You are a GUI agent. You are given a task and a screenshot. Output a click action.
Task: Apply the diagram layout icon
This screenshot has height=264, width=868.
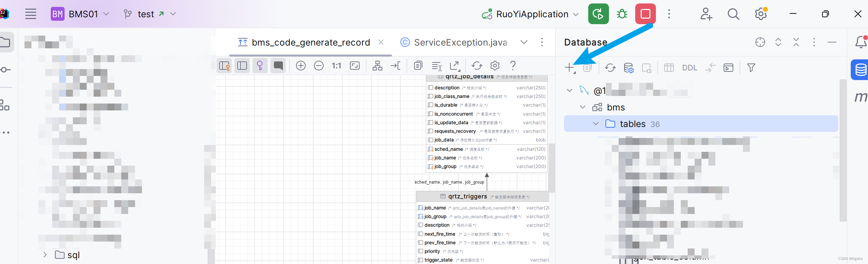point(378,66)
